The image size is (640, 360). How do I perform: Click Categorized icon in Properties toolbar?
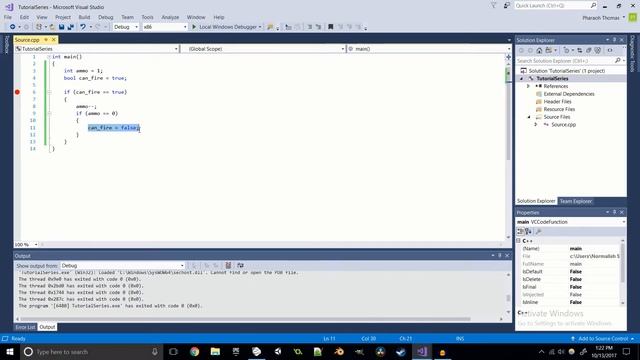click(520, 232)
